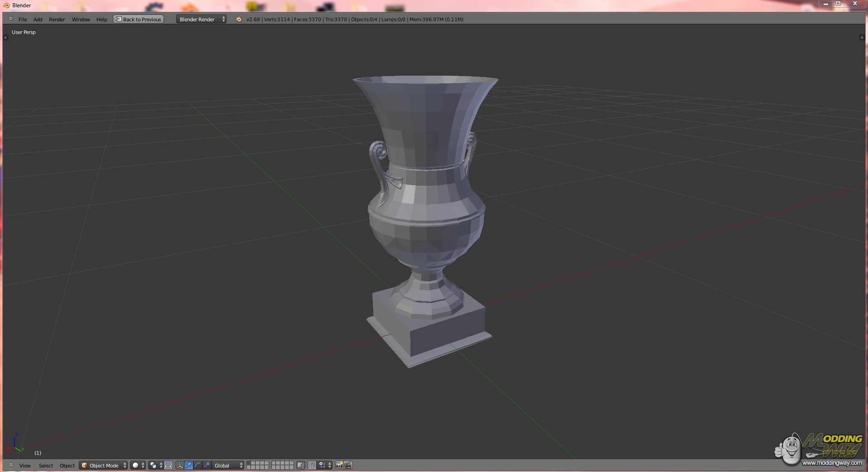
Task: Click the Back to Previous button
Action: (x=138, y=19)
